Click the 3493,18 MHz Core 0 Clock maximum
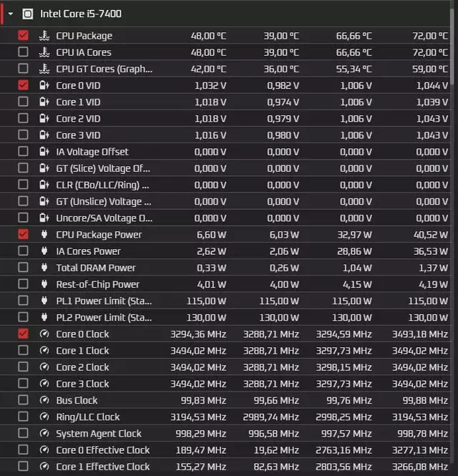 click(420, 334)
